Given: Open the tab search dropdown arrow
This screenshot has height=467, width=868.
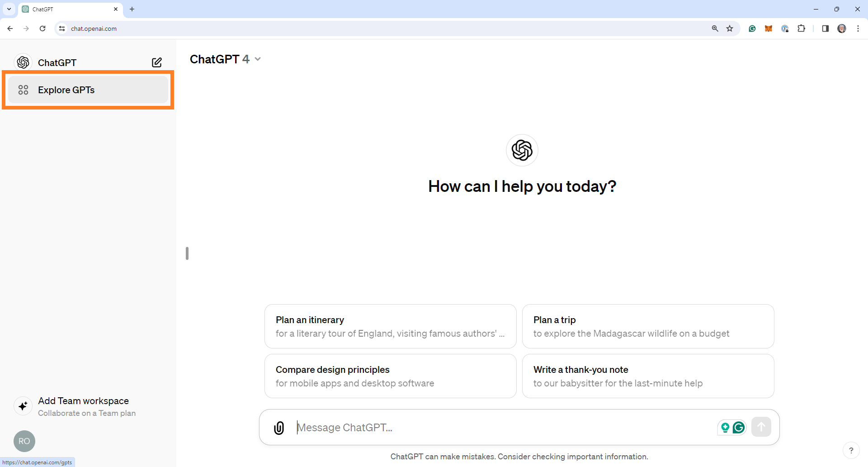Looking at the screenshot, I should pos(9,9).
